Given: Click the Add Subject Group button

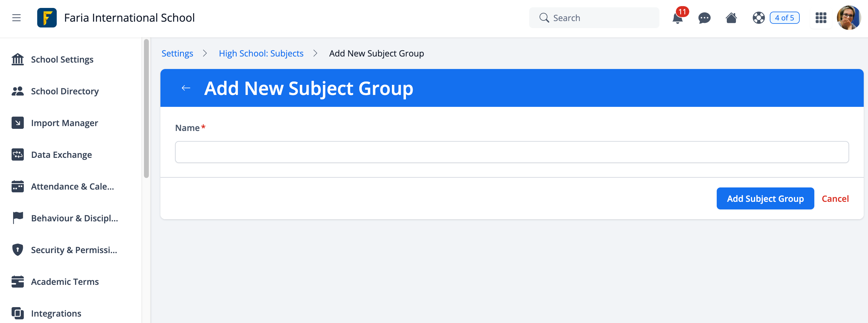Looking at the screenshot, I should tap(765, 198).
